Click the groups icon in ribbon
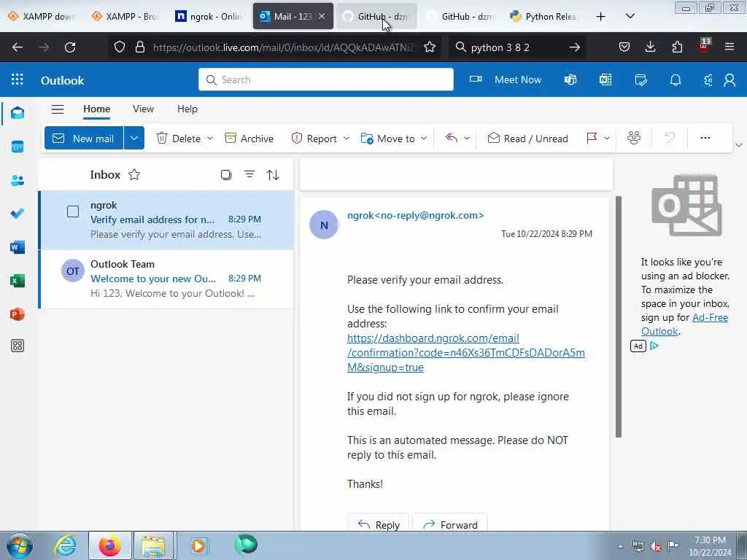This screenshot has width=747, height=560. pyautogui.click(x=634, y=138)
